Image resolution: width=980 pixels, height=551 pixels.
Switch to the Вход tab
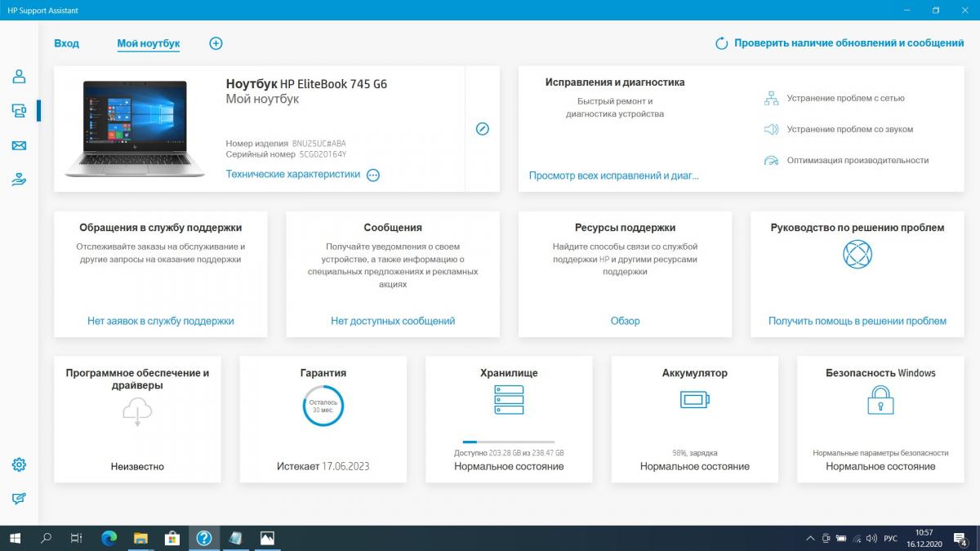click(66, 43)
